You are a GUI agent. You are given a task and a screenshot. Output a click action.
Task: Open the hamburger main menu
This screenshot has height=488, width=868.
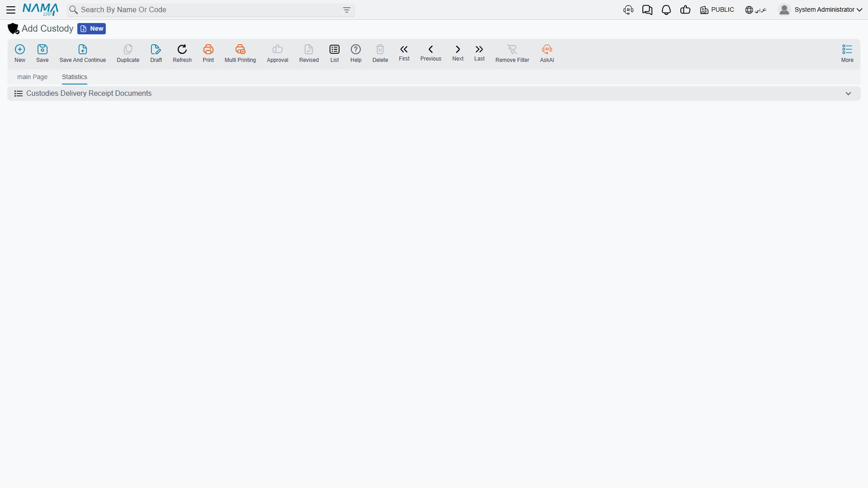(x=11, y=10)
